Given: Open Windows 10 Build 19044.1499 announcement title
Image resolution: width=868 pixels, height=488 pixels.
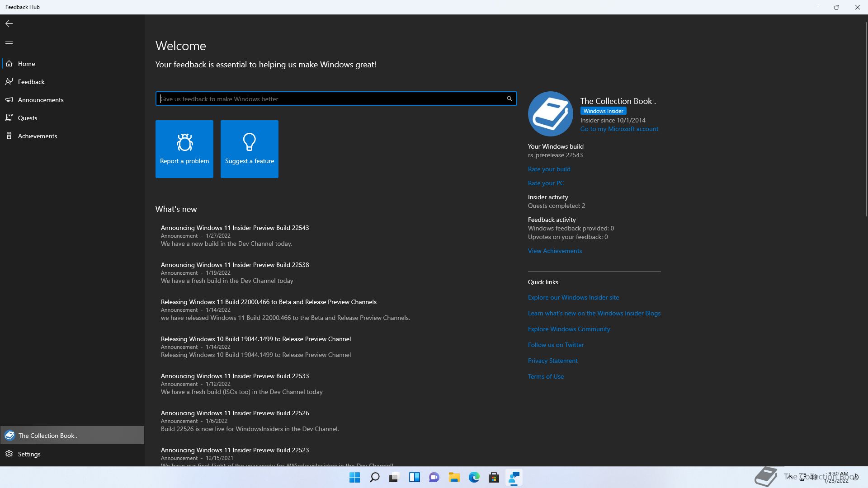Looking at the screenshot, I should tap(255, 339).
